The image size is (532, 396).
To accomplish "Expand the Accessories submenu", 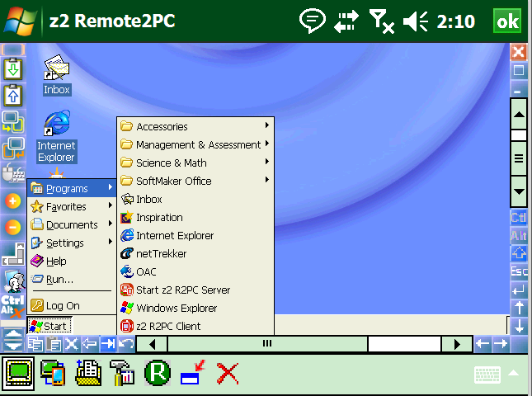I will pos(195,126).
